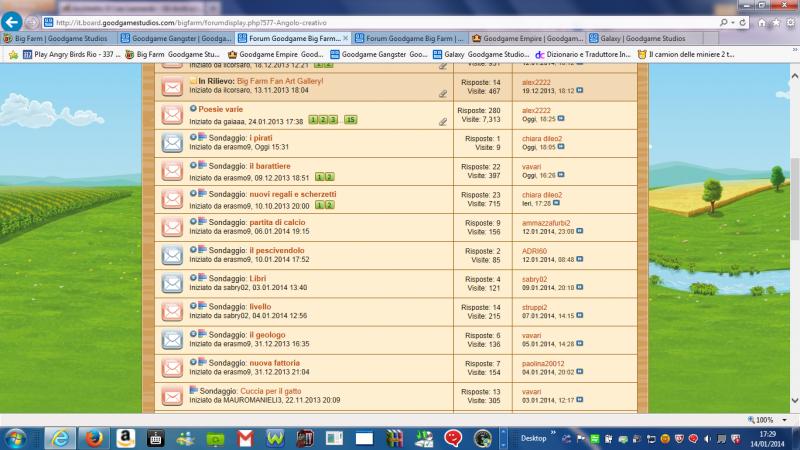This screenshot has width=800, height=450.
Task: Open the Poesie varie thread
Action: [220, 109]
